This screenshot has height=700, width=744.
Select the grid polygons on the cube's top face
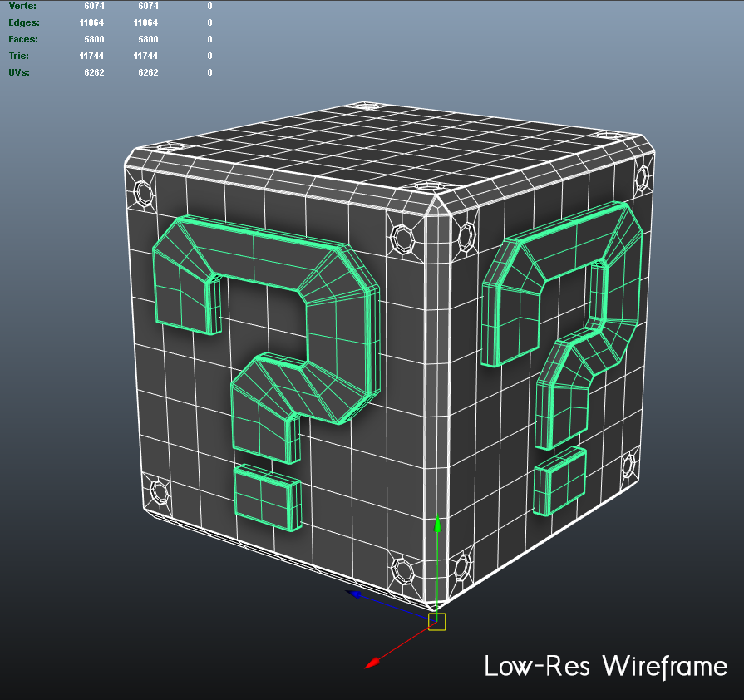click(389, 146)
